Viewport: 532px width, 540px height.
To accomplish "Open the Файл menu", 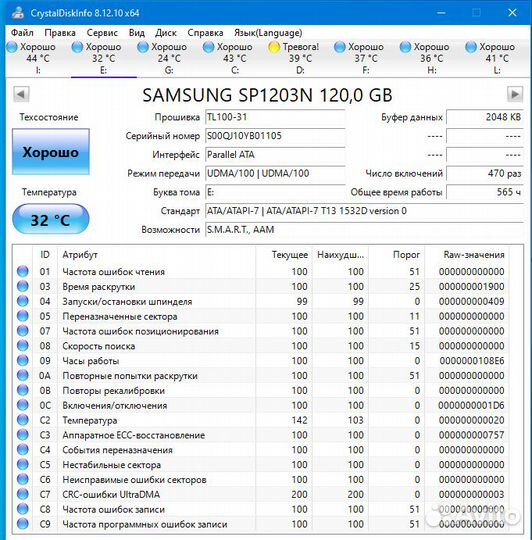I will click(22, 33).
